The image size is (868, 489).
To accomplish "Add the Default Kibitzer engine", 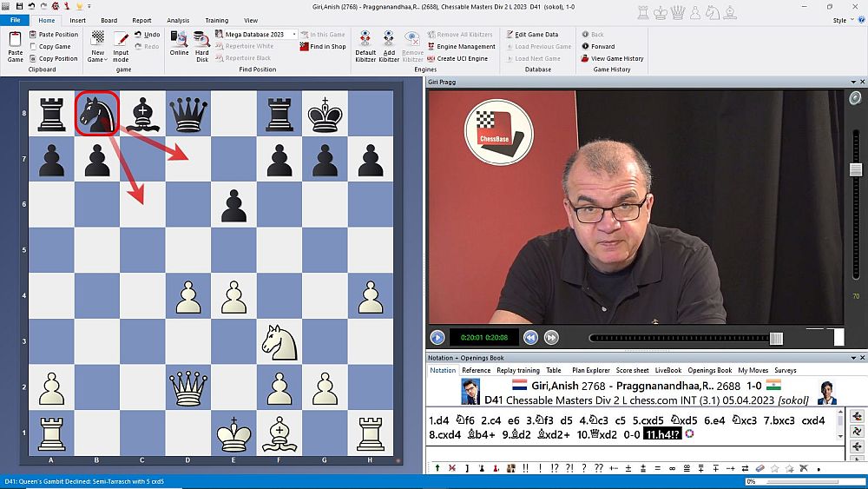I will coord(365,44).
